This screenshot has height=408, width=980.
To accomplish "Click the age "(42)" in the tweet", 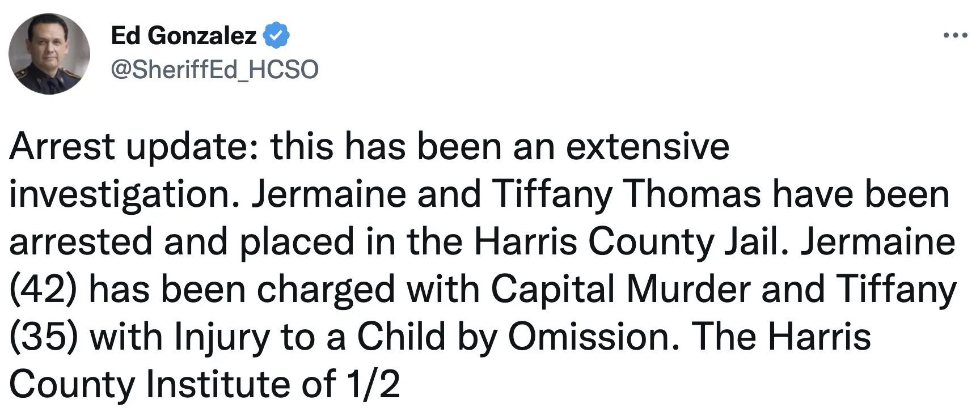I will 43,290.
